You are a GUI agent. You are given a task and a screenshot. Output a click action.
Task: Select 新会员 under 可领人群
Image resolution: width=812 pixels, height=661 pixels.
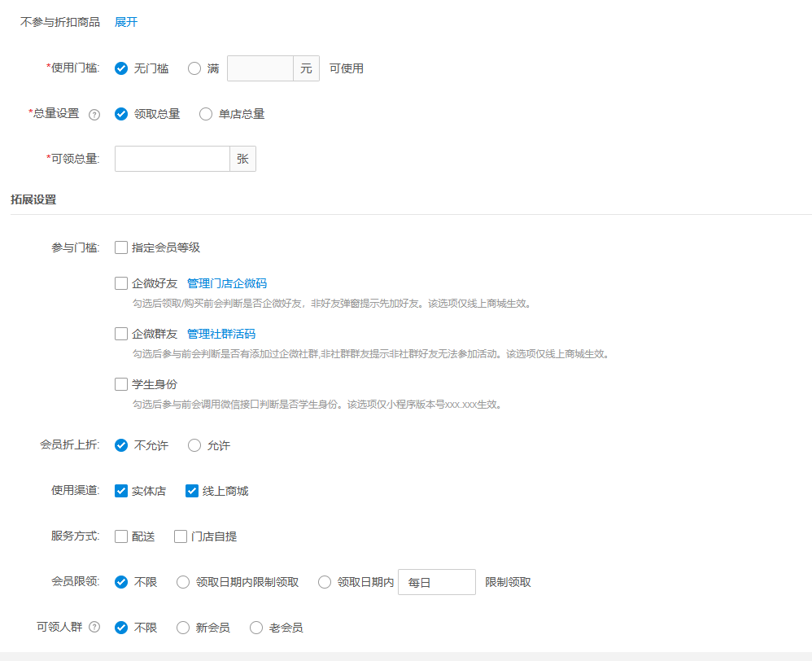click(183, 627)
